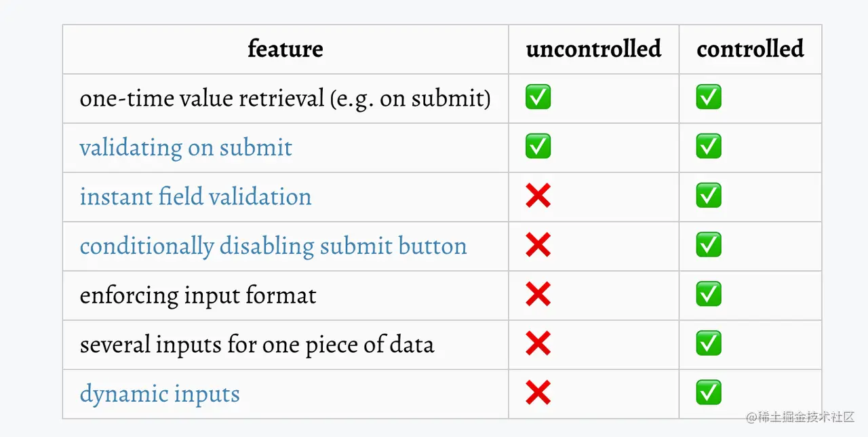Screen dimensions: 868x437
Task: Select the 'controlled' column header
Action: pyautogui.click(x=750, y=49)
